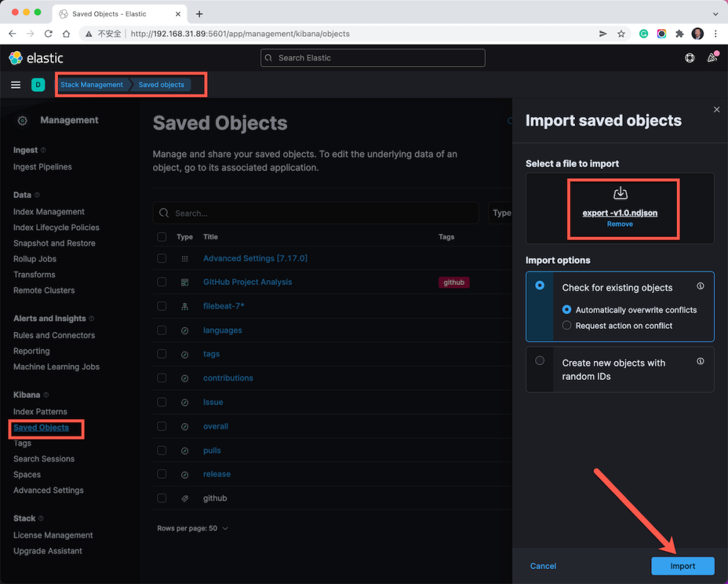Go to Stack Management breadcrumb
This screenshot has width=728, height=584.
[x=92, y=85]
